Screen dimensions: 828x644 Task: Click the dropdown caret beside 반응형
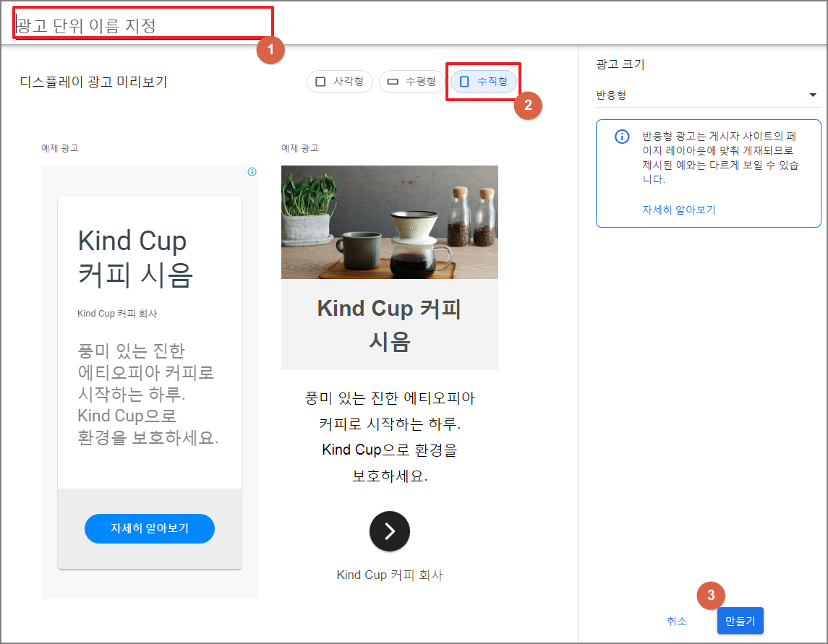(x=812, y=95)
